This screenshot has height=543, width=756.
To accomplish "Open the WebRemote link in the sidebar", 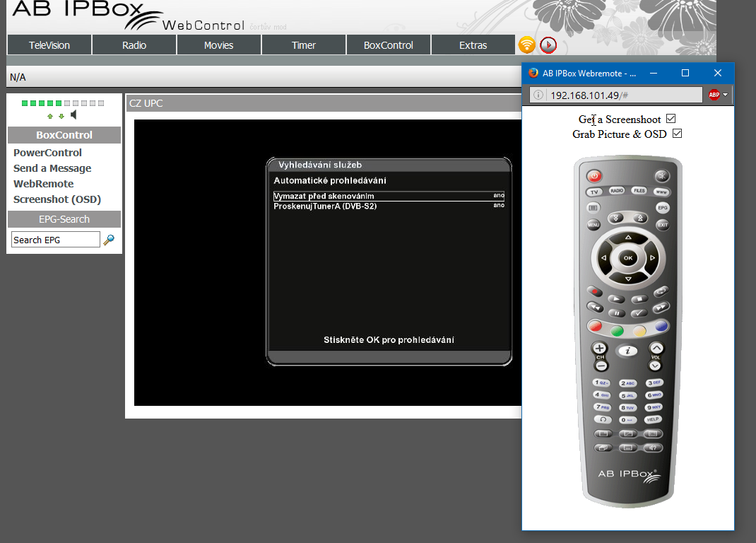I will click(x=43, y=184).
